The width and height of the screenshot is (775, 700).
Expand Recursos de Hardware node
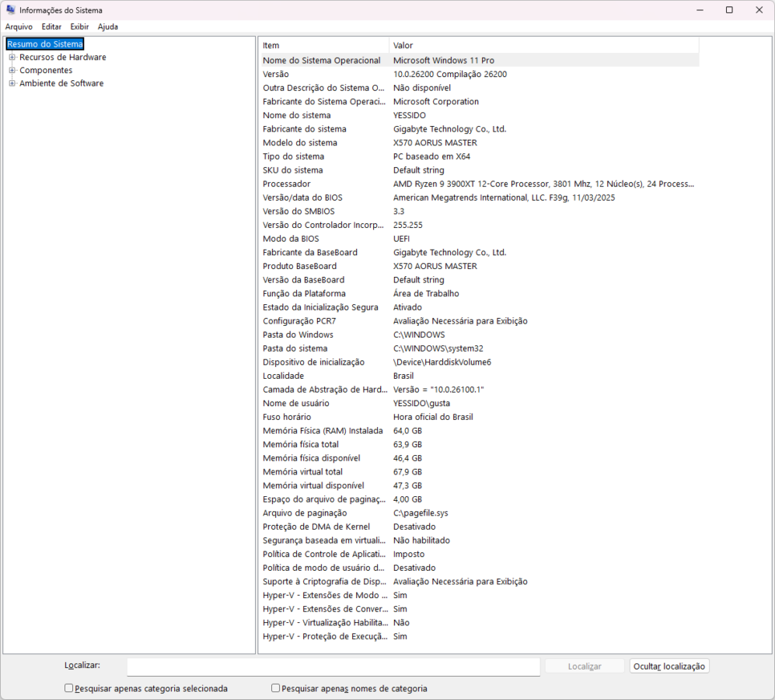12,57
